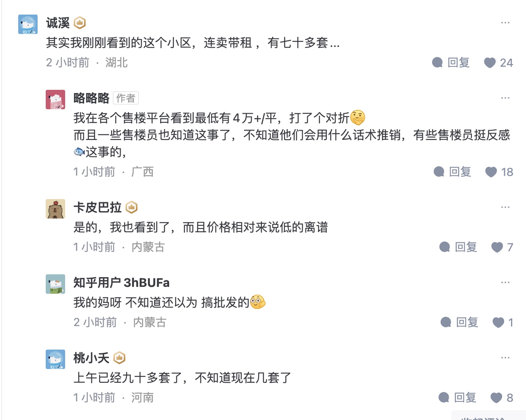Open 知乎用户 3hBUFa's username profile

[x=121, y=282]
